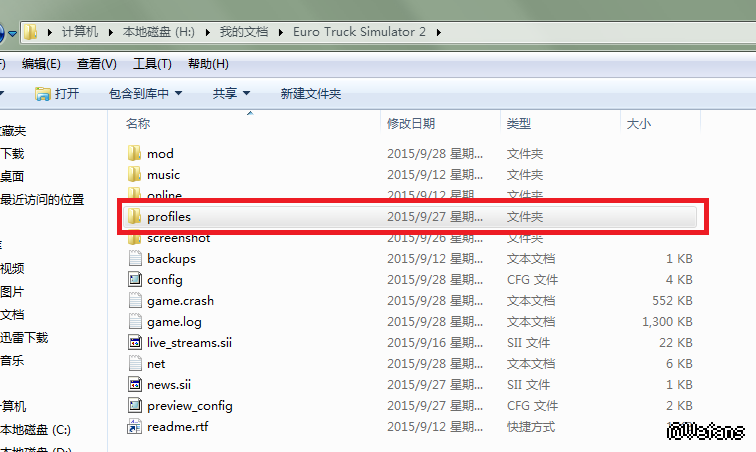
Task: Expand the arrow after 我的文档 breadcrumb
Action: [281, 32]
